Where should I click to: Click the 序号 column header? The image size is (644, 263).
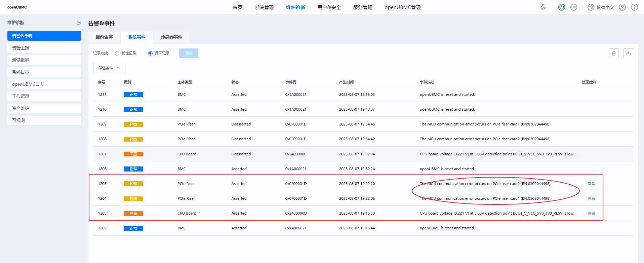[102, 82]
